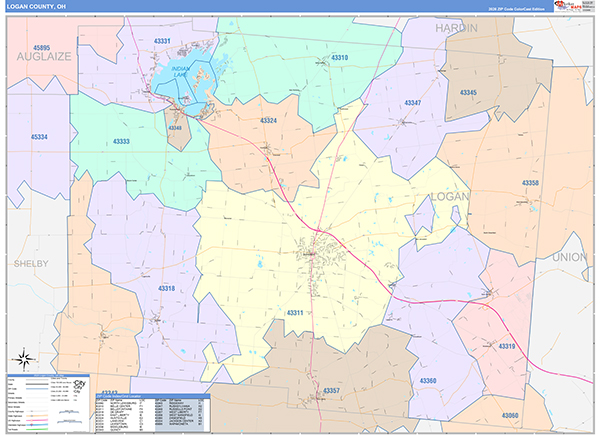Select ZIP code label 43360
The width and height of the screenshot is (600, 435).
click(428, 381)
